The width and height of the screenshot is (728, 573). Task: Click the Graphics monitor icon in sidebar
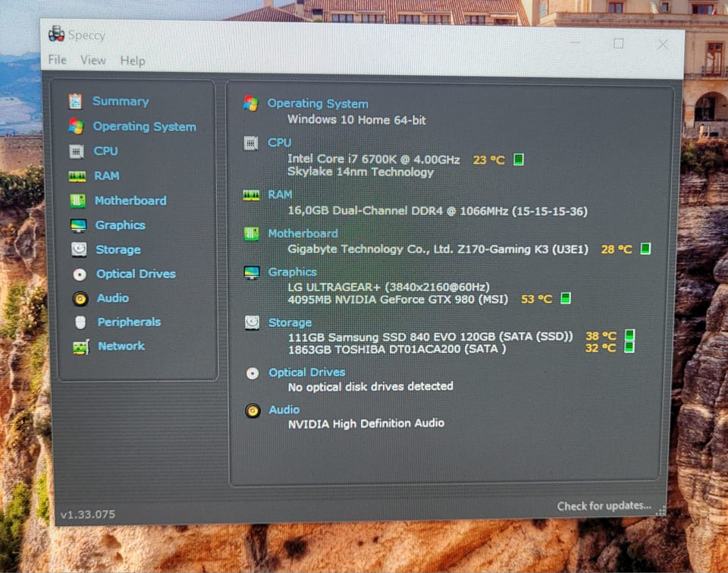(78, 225)
